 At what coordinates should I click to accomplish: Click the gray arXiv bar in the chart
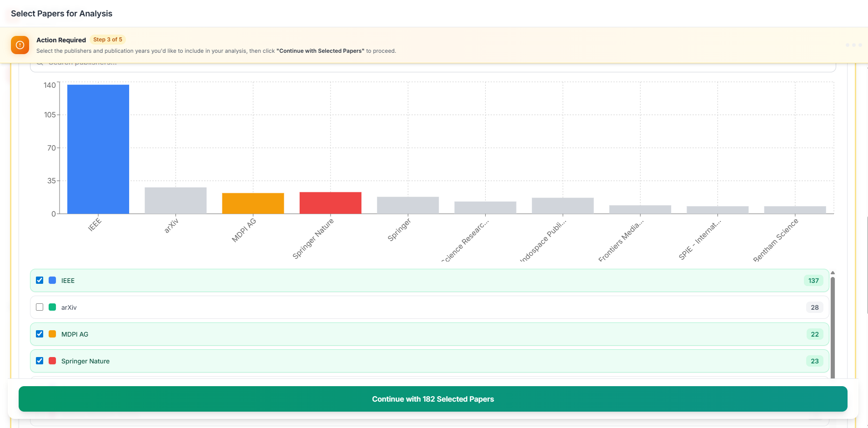pyautogui.click(x=175, y=200)
